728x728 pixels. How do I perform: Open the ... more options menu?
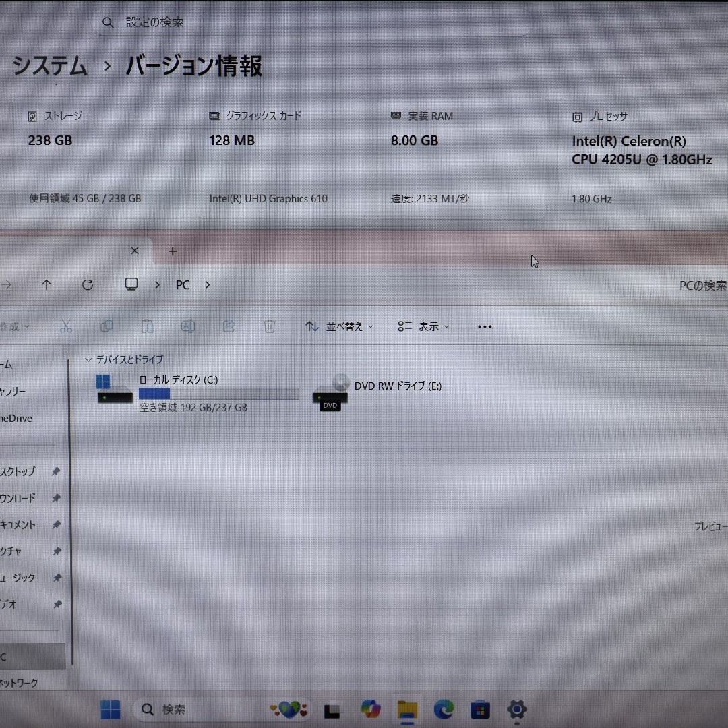coord(485,326)
